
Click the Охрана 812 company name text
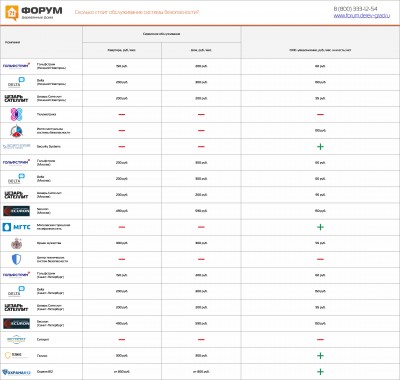coord(45,371)
